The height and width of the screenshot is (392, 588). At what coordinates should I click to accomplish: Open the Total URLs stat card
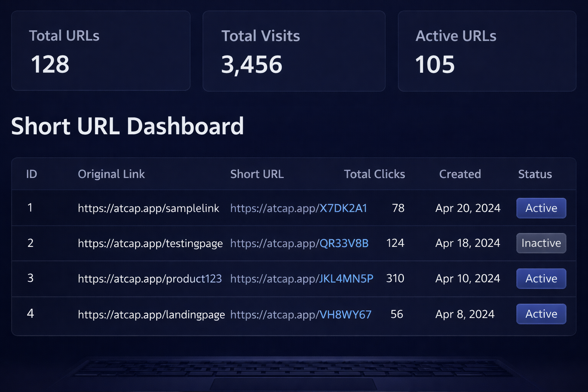pyautogui.click(x=101, y=51)
